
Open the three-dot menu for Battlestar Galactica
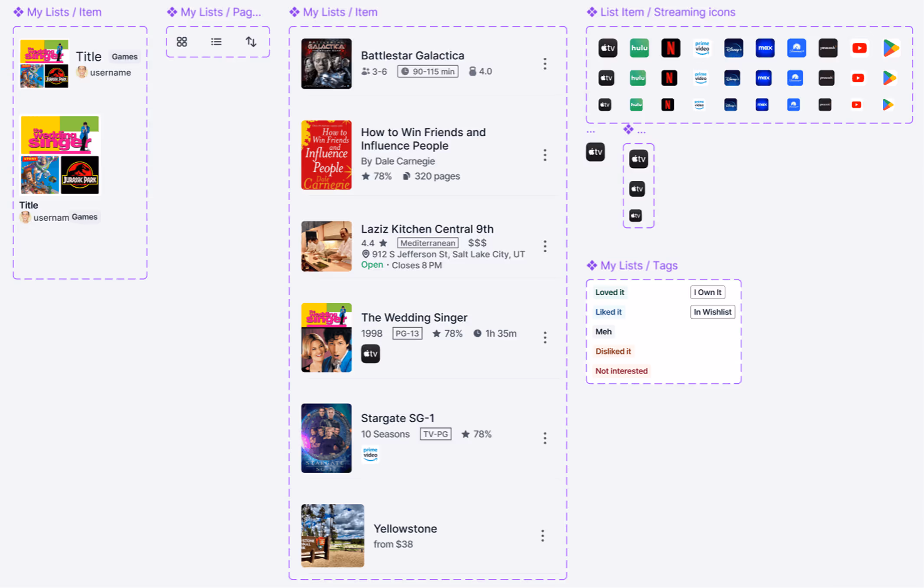tap(545, 64)
